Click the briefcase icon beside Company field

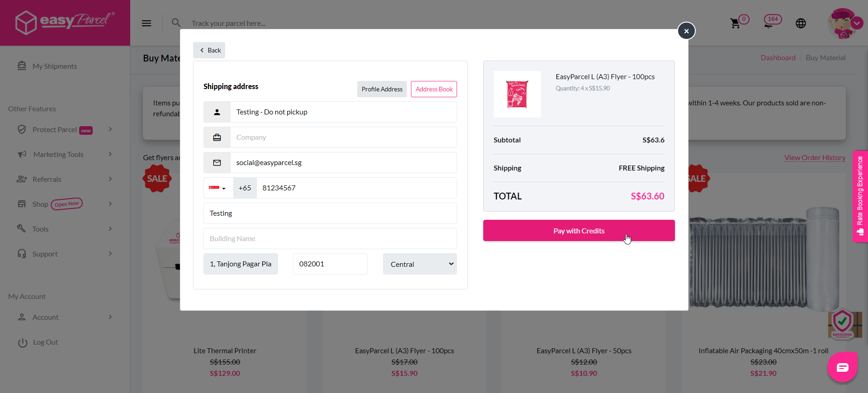[x=217, y=137]
